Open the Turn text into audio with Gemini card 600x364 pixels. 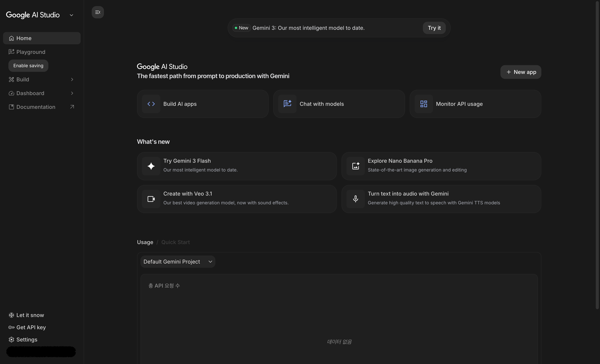click(441, 199)
